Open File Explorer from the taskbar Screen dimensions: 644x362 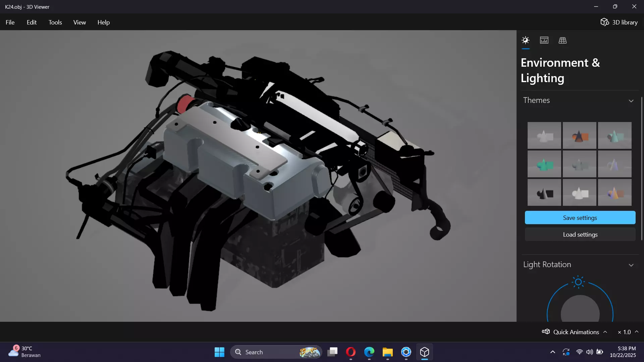(388, 352)
